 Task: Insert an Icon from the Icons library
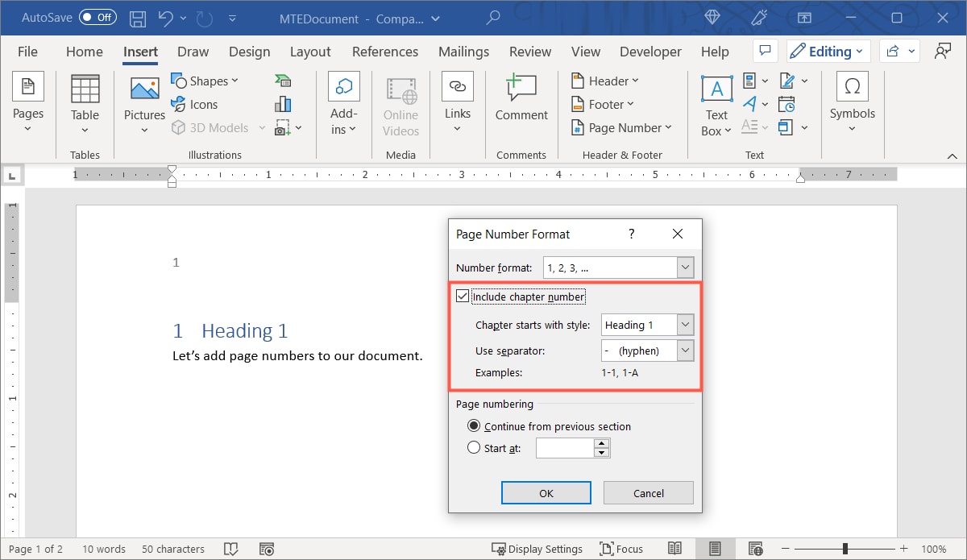click(x=196, y=104)
